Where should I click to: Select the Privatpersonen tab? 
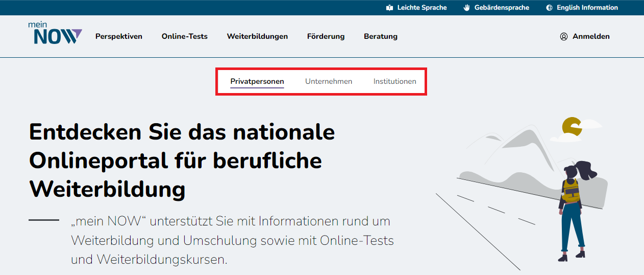point(257,81)
